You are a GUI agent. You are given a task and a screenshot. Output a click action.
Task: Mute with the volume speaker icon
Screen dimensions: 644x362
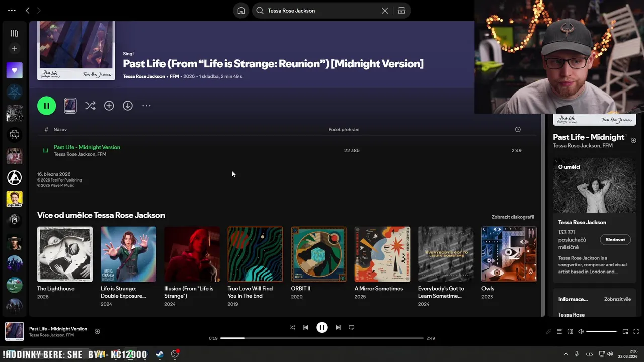[x=581, y=332]
